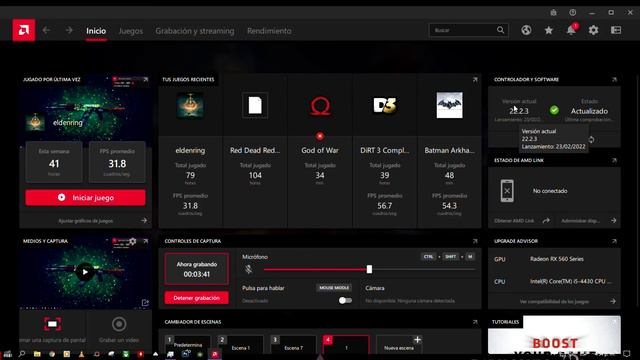
Task: Select the Predeterminada scene 1
Action: click(187, 344)
